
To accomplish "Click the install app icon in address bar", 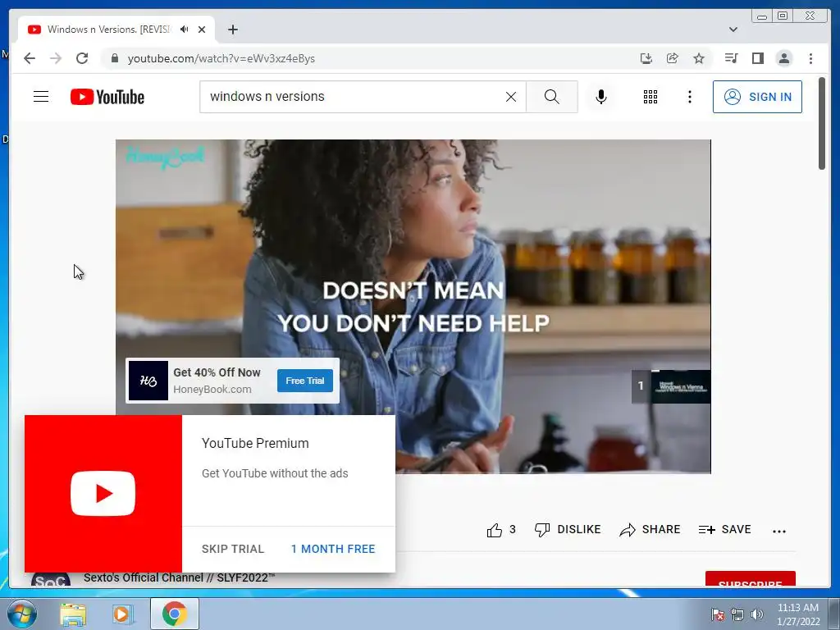I will click(x=646, y=58).
